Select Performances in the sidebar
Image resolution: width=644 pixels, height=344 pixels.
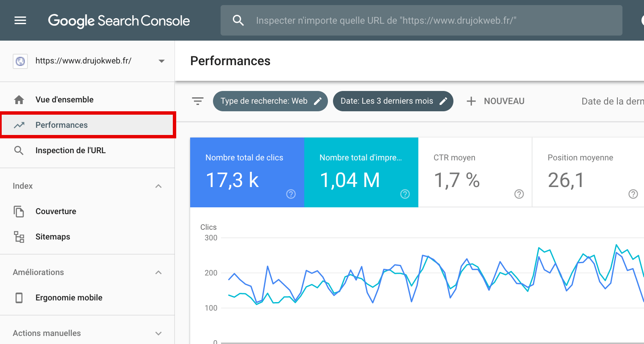pyautogui.click(x=87, y=125)
